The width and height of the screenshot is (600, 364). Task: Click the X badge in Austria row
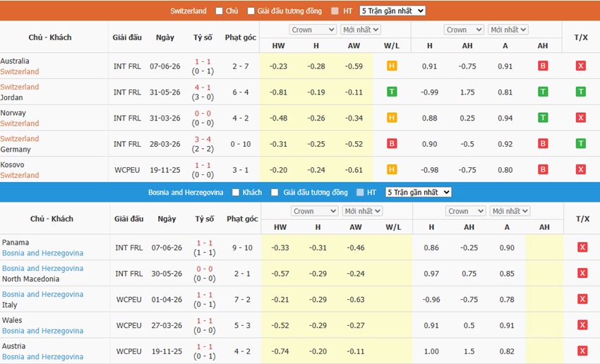click(x=582, y=351)
